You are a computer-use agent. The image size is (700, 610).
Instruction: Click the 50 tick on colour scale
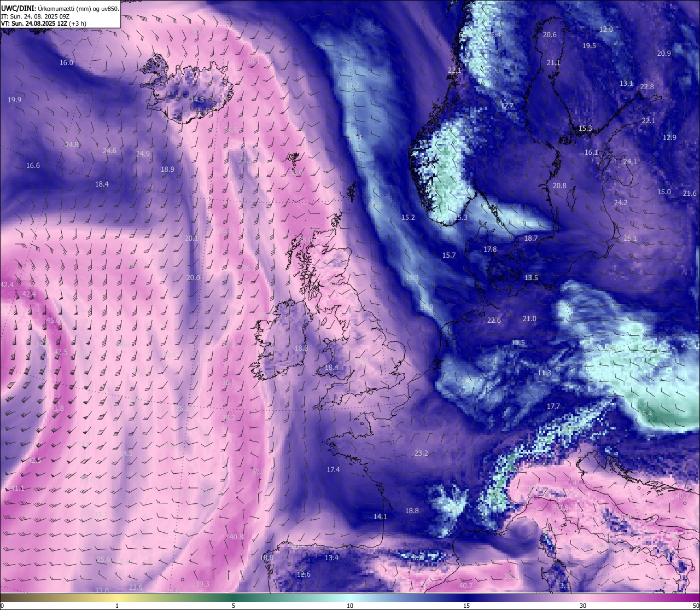tap(696, 606)
